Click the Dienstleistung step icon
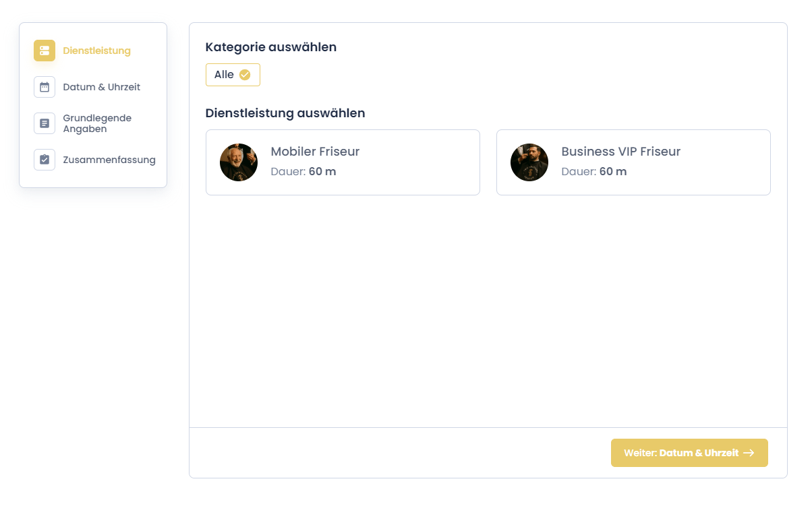Screen dimensions: 812x531 pos(44,51)
